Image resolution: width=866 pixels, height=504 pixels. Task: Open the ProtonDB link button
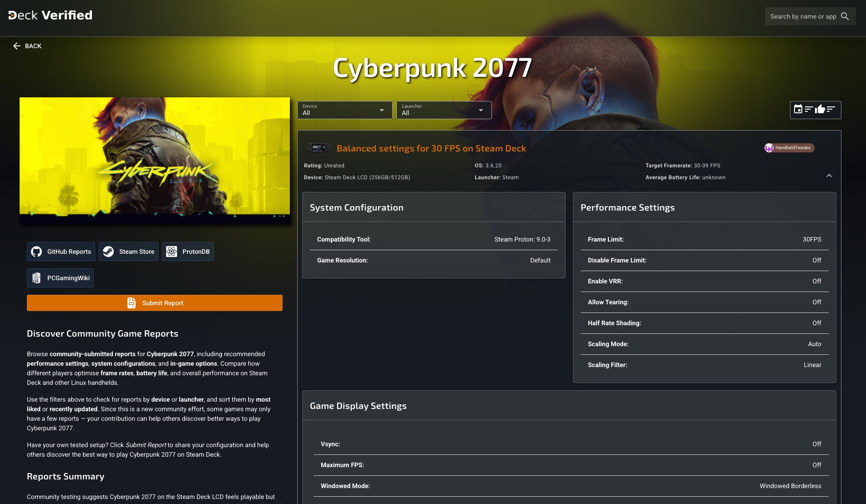pyautogui.click(x=188, y=252)
